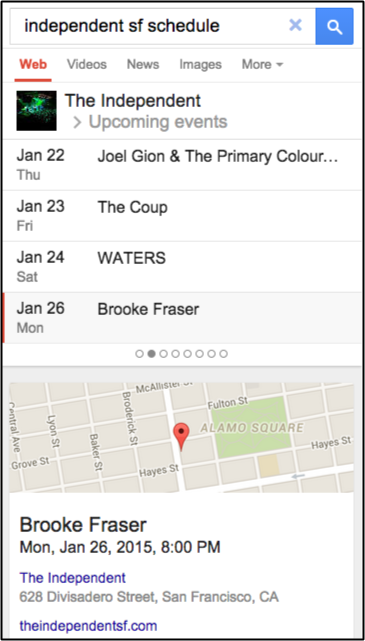Expand the More dropdown menu

click(x=262, y=64)
